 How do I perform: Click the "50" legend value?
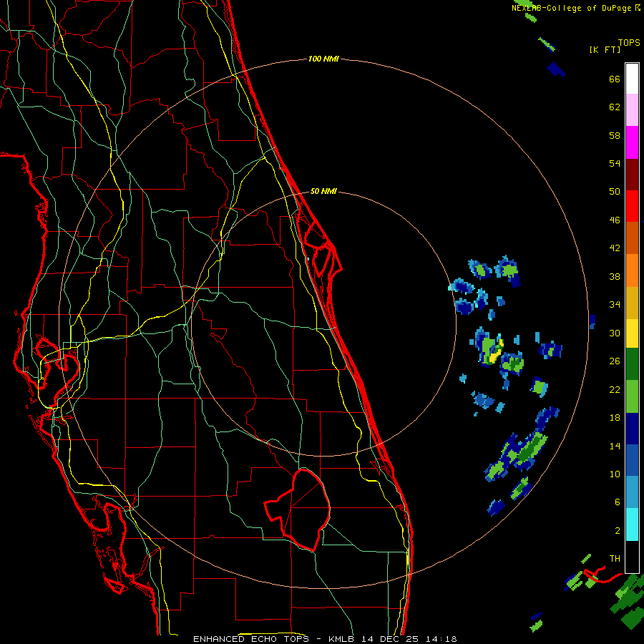tap(615, 191)
